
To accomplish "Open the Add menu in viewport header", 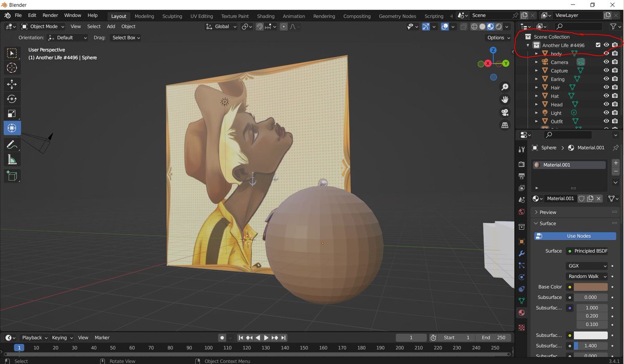I will click(111, 27).
